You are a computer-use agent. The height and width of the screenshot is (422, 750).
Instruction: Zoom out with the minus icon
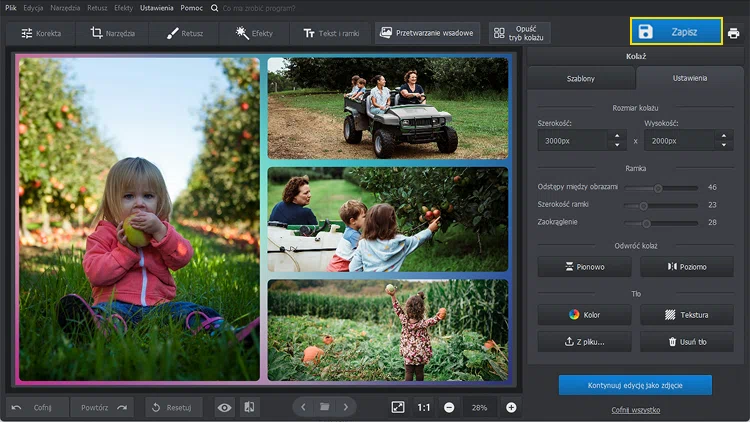449,407
